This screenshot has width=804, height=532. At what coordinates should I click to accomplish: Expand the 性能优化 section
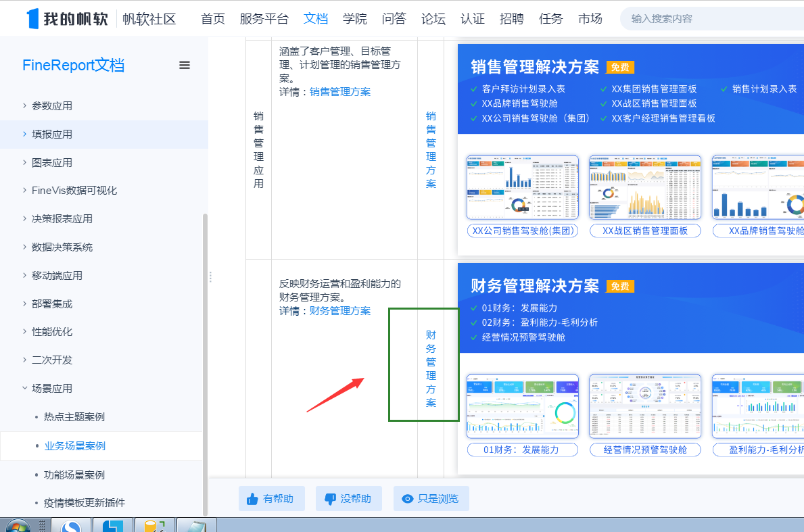pyautogui.click(x=103, y=332)
